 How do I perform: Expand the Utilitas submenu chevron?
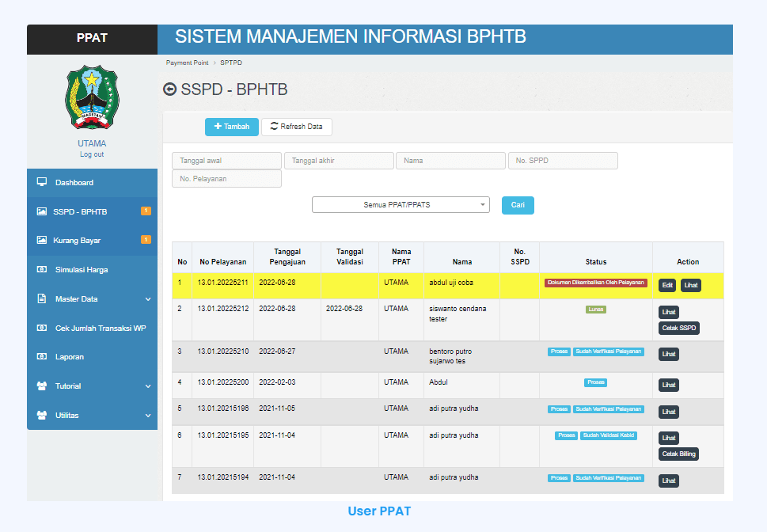tap(148, 416)
